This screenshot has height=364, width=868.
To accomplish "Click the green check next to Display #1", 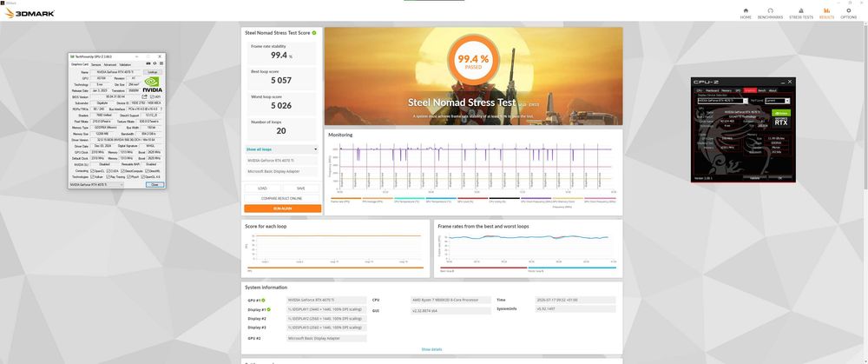I will [268, 309].
